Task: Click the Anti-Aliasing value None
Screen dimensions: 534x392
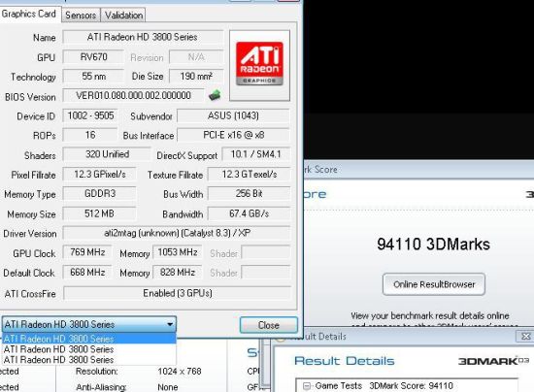Action: pyautogui.click(x=168, y=387)
